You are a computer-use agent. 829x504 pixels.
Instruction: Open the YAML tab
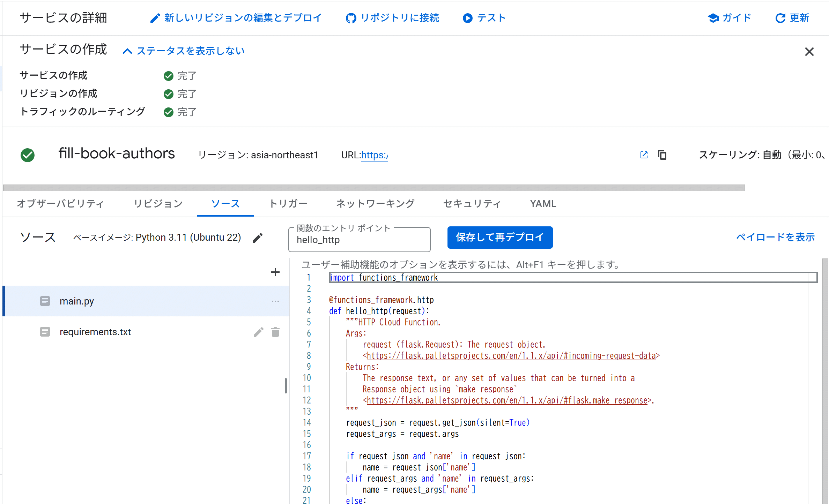coord(543,204)
